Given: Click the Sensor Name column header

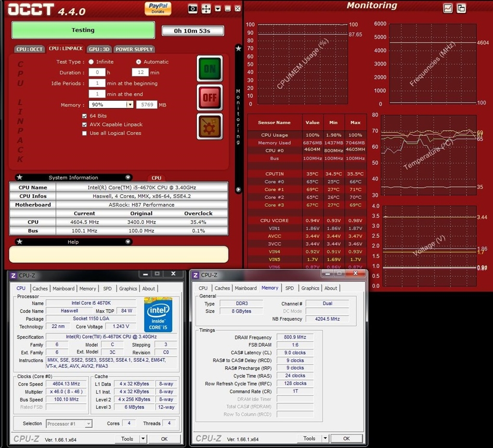Looking at the screenshot, I should tap(274, 123).
